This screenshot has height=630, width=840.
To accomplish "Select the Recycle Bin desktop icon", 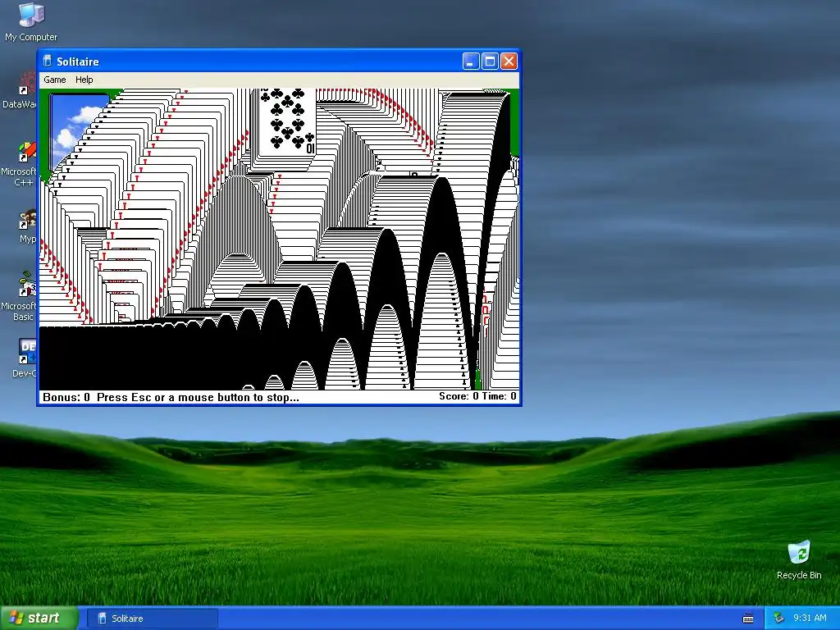I will (799, 560).
